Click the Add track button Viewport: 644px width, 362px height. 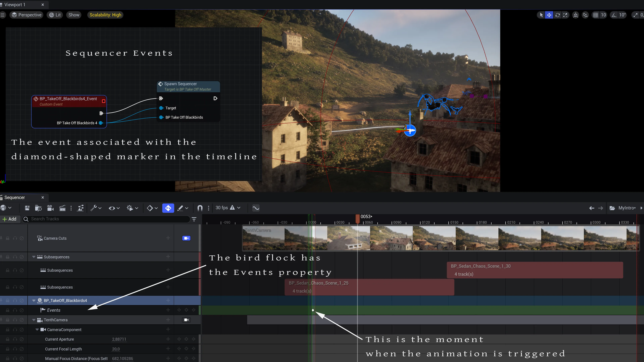pyautogui.click(x=10, y=219)
